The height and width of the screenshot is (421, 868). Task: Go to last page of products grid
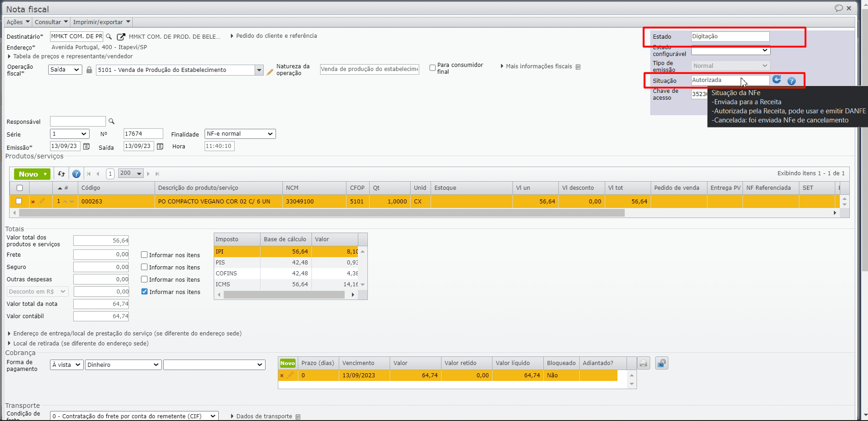click(x=157, y=174)
